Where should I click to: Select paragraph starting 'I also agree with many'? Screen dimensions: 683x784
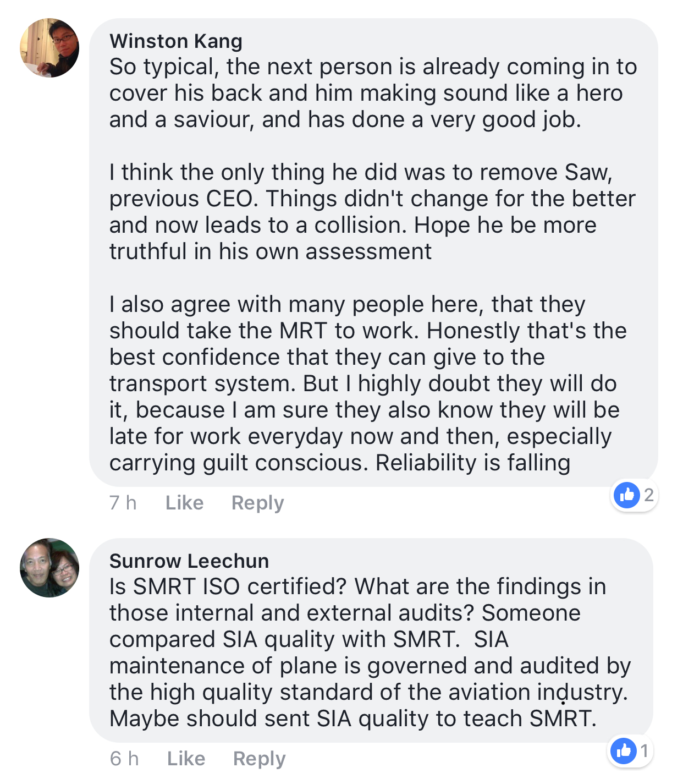[368, 383]
